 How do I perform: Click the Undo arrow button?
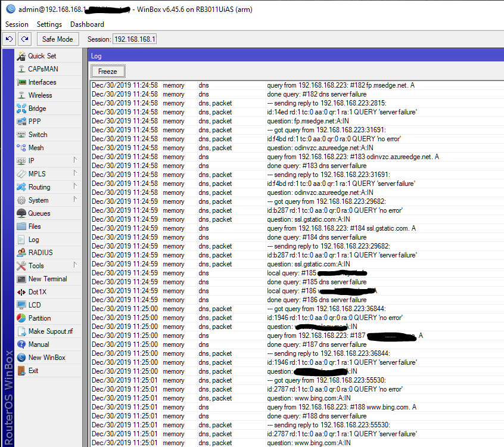(9, 39)
